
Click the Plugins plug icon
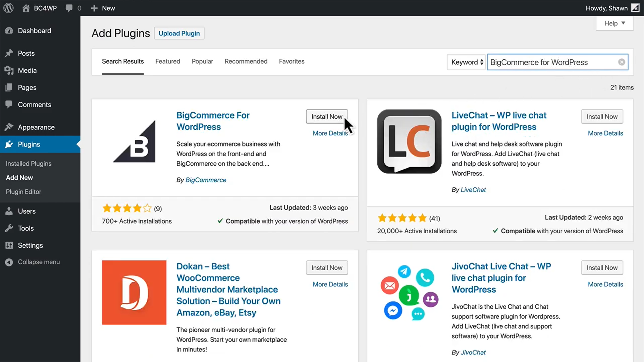coord(9,144)
